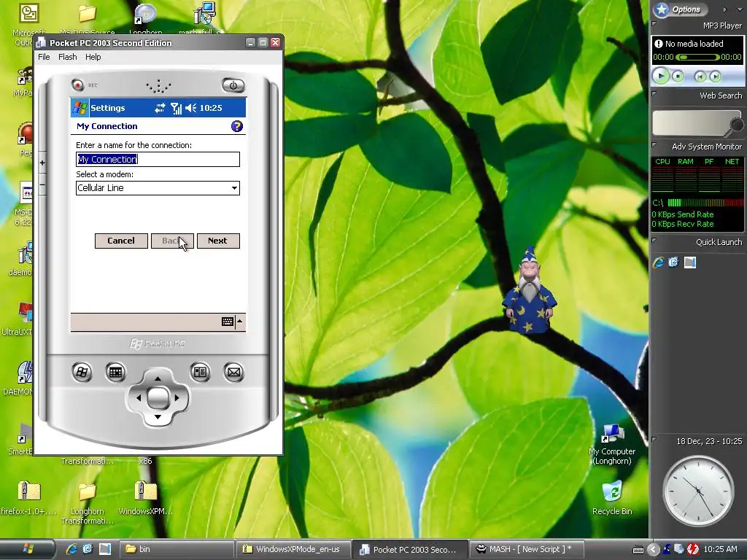The image size is (747, 560).
Task: Click the MP3 player next track button
Action: [x=715, y=76]
